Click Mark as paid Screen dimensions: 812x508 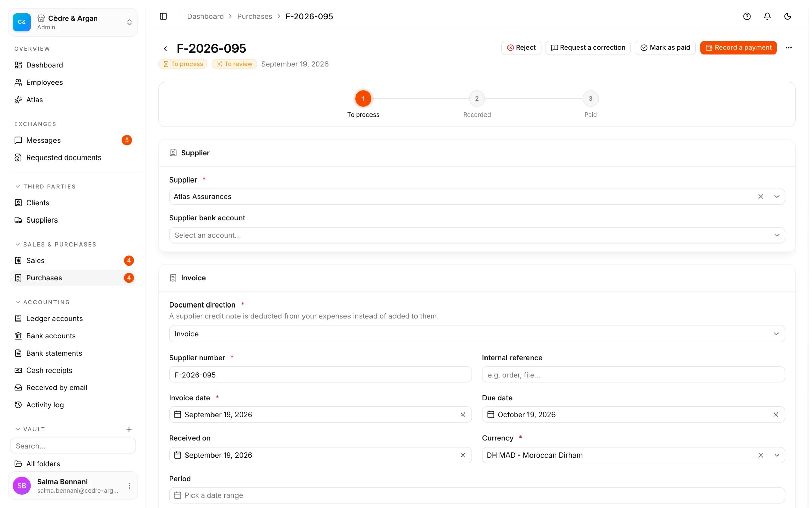[x=665, y=48]
